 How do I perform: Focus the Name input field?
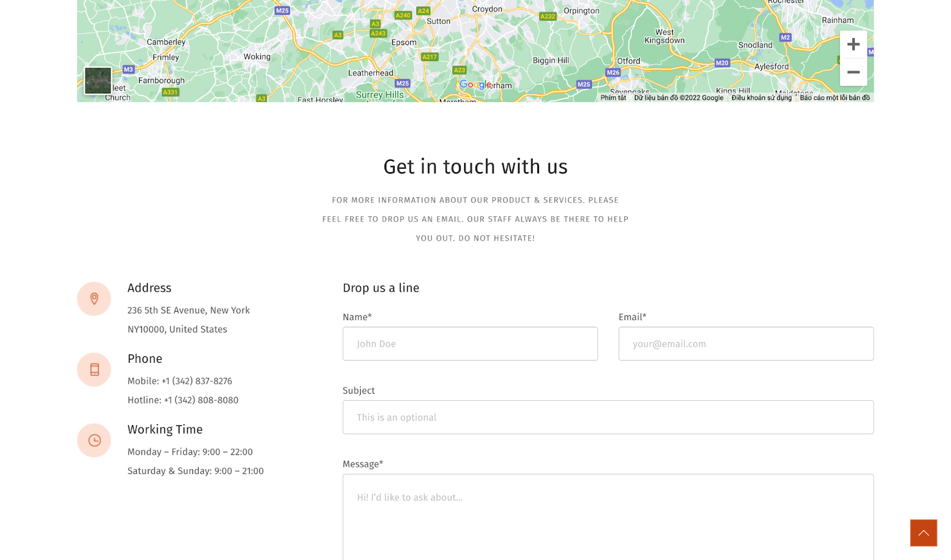[470, 344]
